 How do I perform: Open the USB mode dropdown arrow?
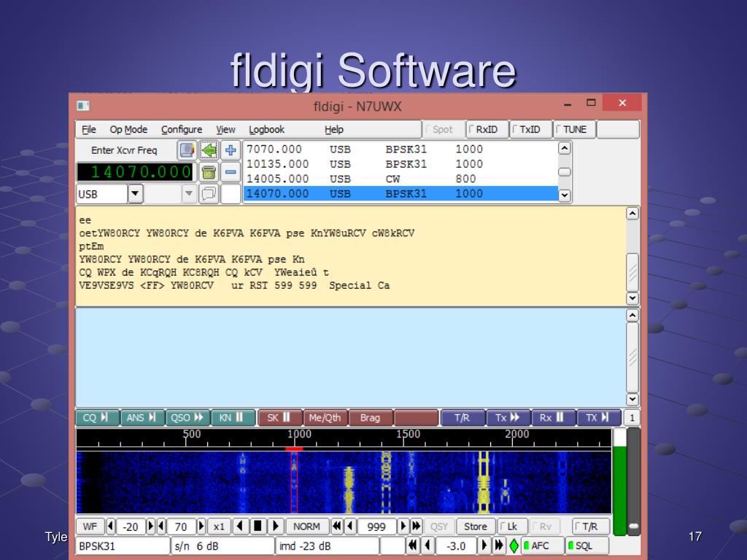click(x=135, y=194)
